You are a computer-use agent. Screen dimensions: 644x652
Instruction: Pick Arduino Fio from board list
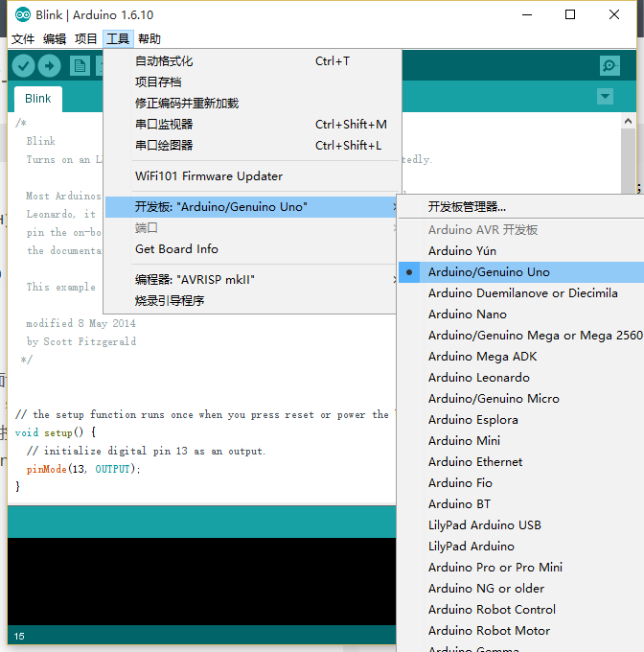coord(521,482)
